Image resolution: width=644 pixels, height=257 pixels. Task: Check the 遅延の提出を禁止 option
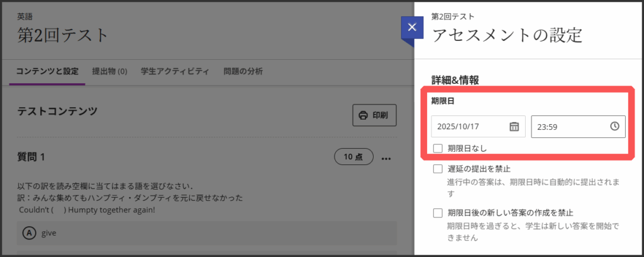[x=438, y=169]
